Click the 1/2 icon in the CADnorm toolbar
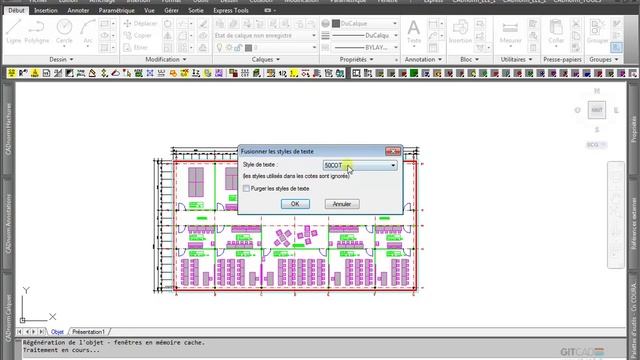 tap(282, 73)
